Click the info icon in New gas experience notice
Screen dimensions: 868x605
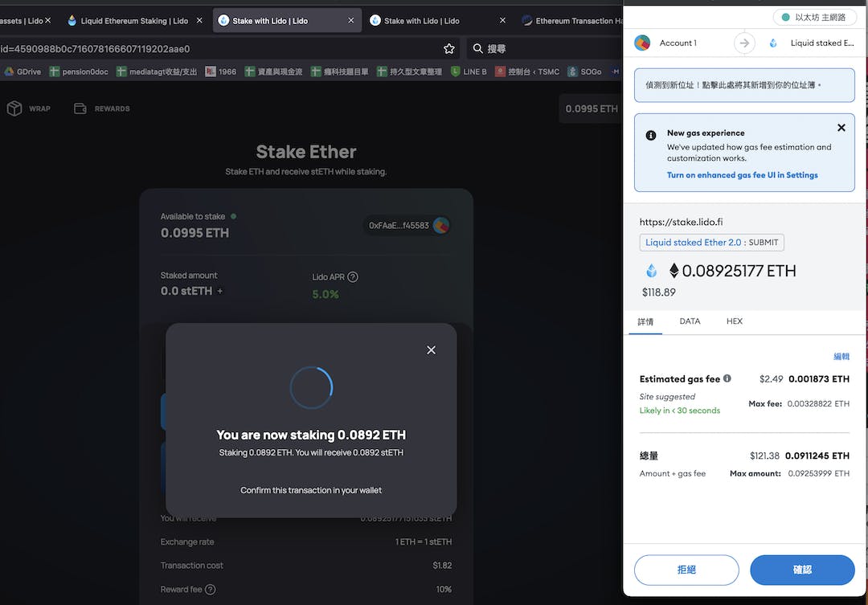[651, 135]
